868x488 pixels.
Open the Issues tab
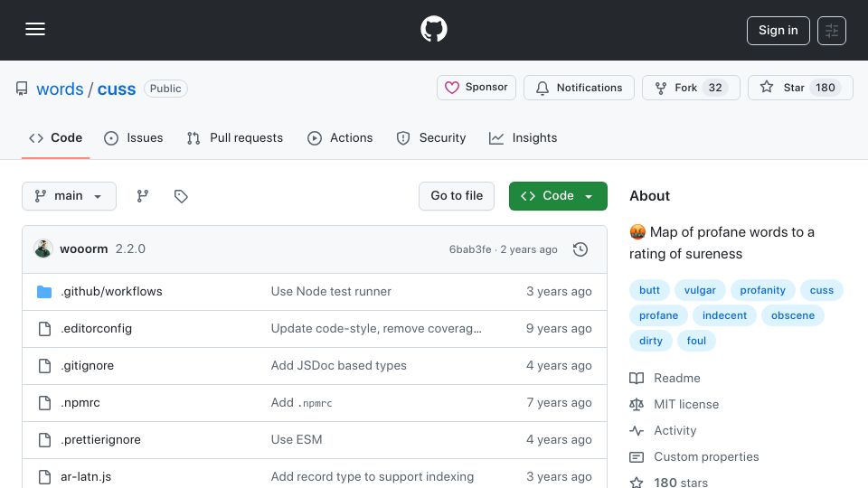point(134,137)
